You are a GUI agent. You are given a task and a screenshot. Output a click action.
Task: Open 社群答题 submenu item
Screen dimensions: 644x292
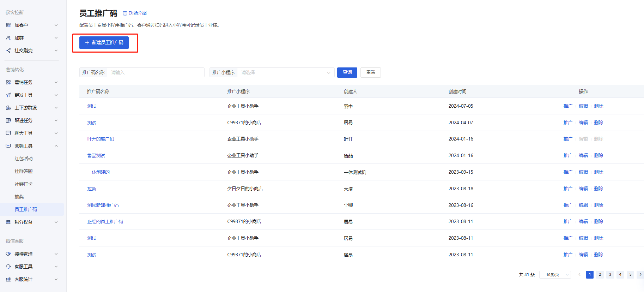pyautogui.click(x=24, y=171)
